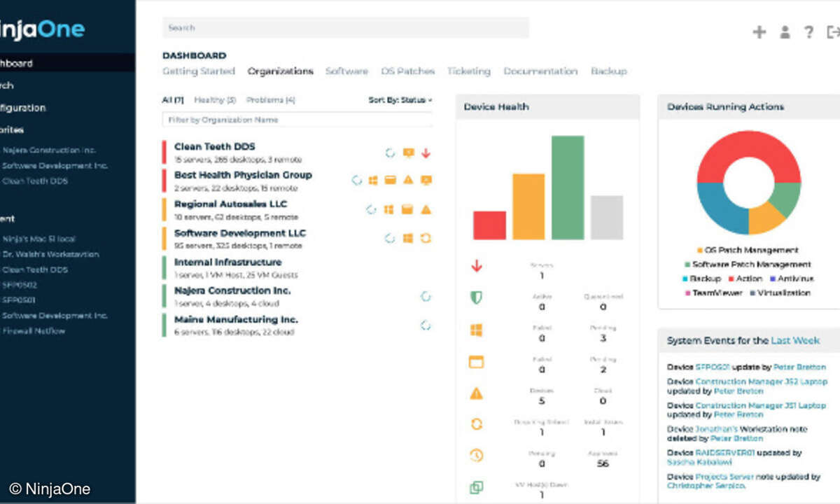Screen dimensions: 840x504
Task: Click the Windows OS patch icon in Device Health
Action: point(477,330)
